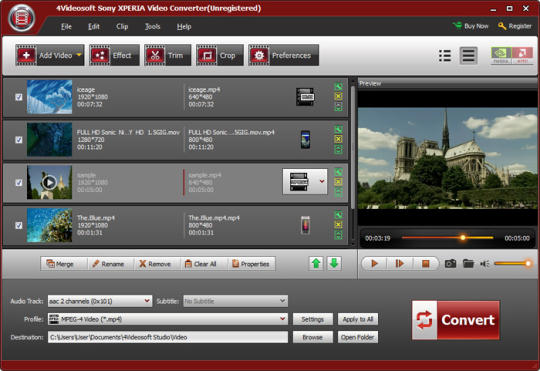Take a snapshot with camera icon
The height and width of the screenshot is (371, 540).
coord(450,264)
